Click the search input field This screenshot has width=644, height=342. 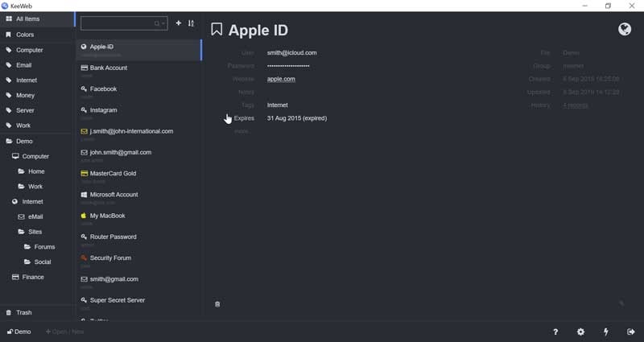point(118,24)
